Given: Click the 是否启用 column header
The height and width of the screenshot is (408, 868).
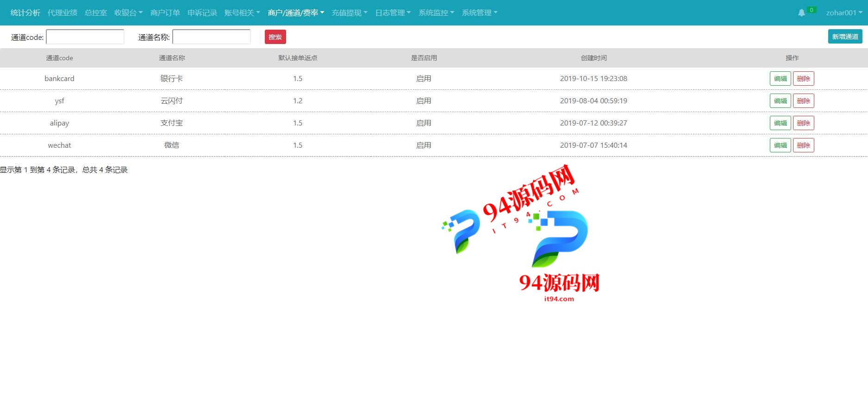Looking at the screenshot, I should tap(424, 58).
